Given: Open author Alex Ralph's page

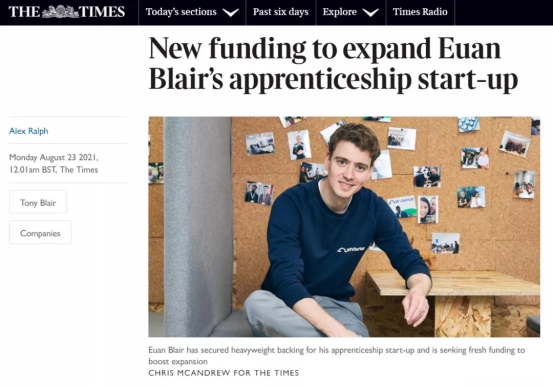Looking at the screenshot, I should point(29,131).
